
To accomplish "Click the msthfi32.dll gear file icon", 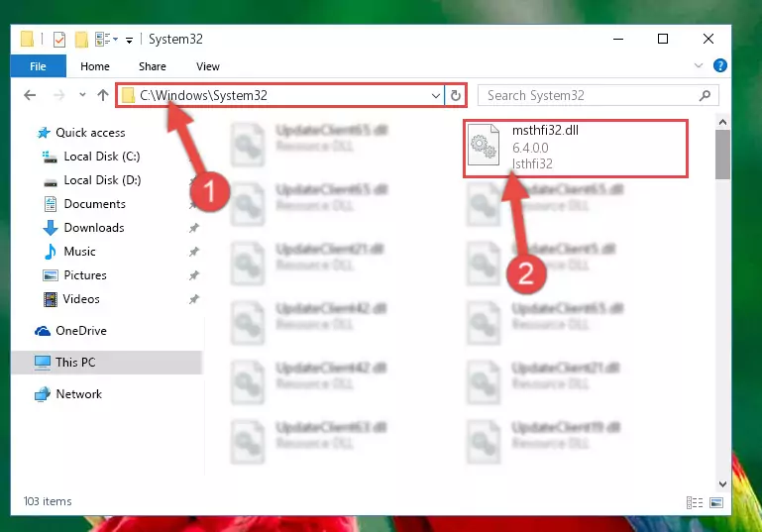I will coord(484,145).
